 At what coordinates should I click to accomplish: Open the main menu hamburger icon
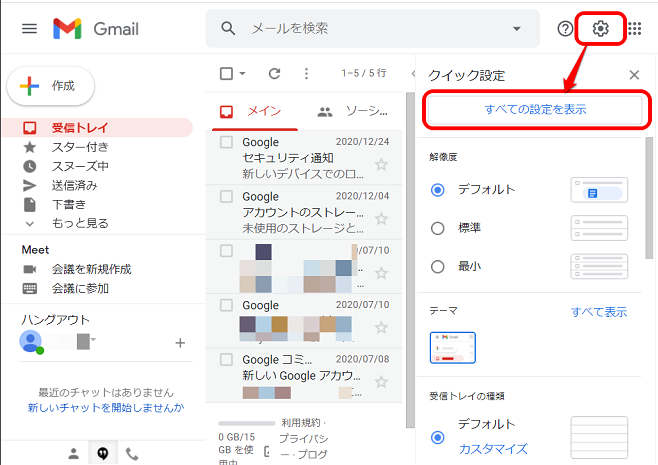[29, 29]
